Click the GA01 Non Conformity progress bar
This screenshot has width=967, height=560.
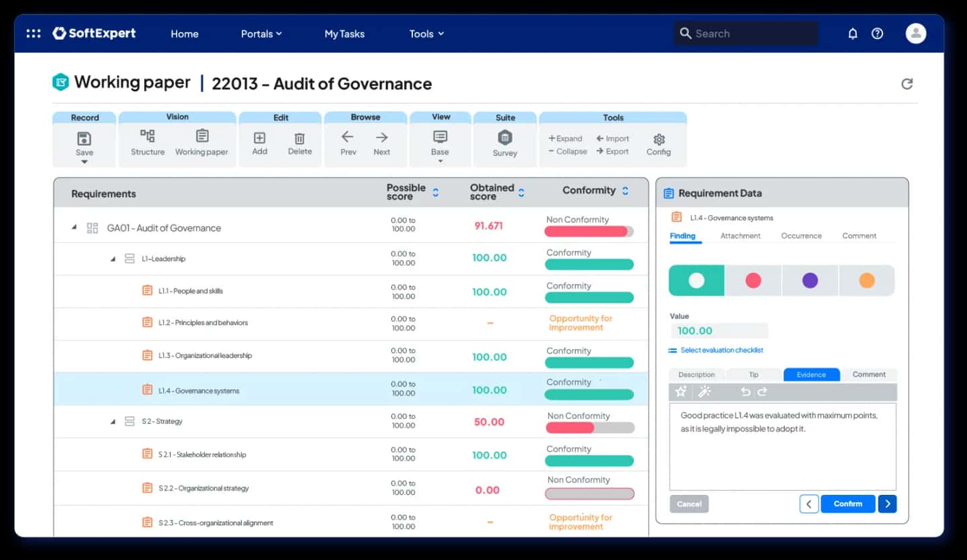click(589, 232)
